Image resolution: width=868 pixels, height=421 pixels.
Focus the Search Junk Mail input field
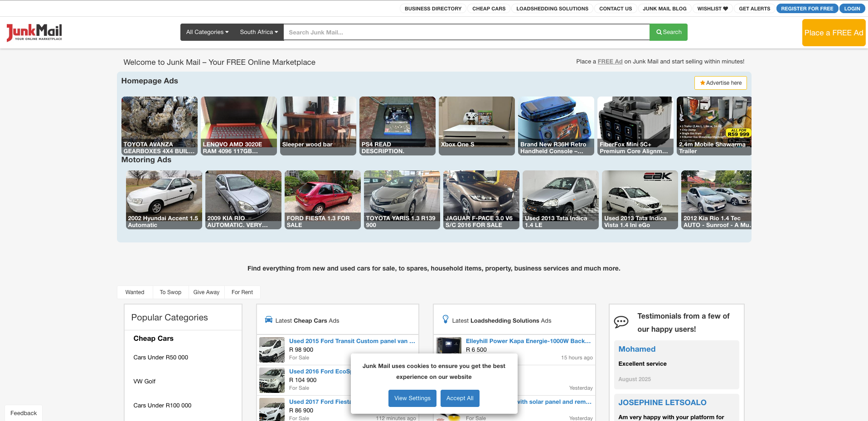466,32
